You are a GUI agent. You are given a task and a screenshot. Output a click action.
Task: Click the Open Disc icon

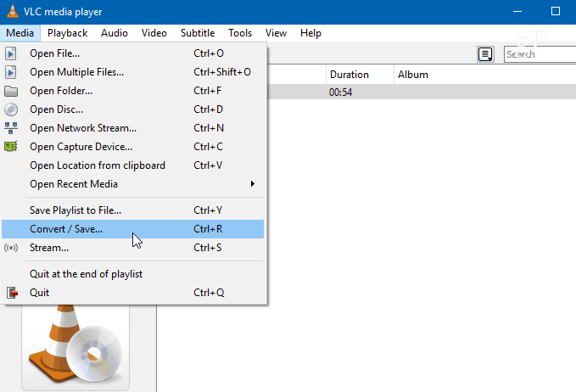pyautogui.click(x=11, y=109)
